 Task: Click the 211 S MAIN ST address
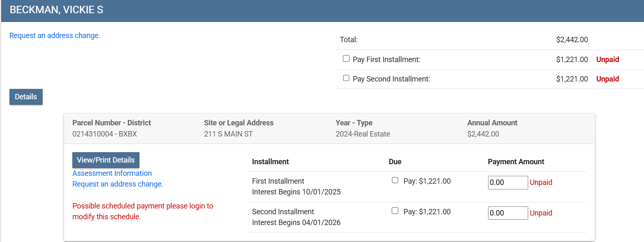pyautogui.click(x=228, y=134)
